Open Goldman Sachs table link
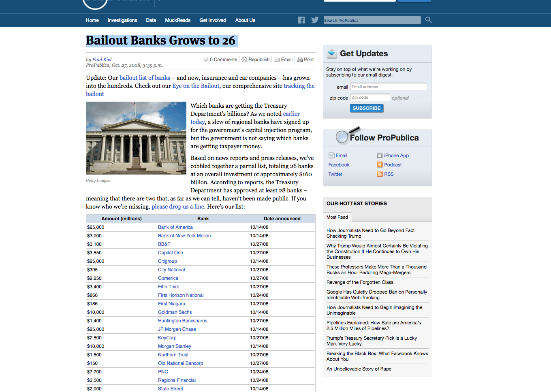The width and height of the screenshot is (551, 392). point(175,312)
